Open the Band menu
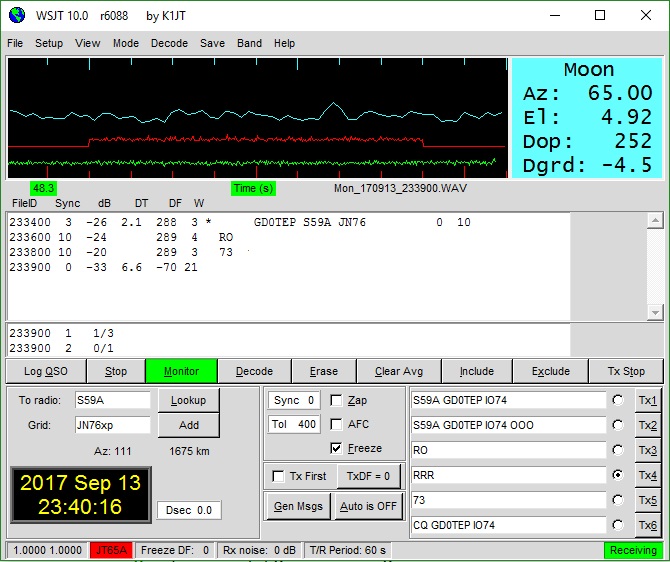This screenshot has width=670, height=562. pyautogui.click(x=249, y=43)
